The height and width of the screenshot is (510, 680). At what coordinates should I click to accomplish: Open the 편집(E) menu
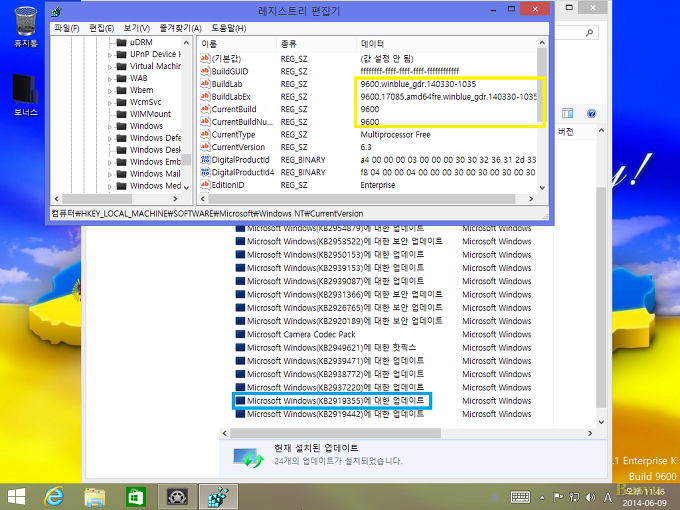(x=101, y=28)
